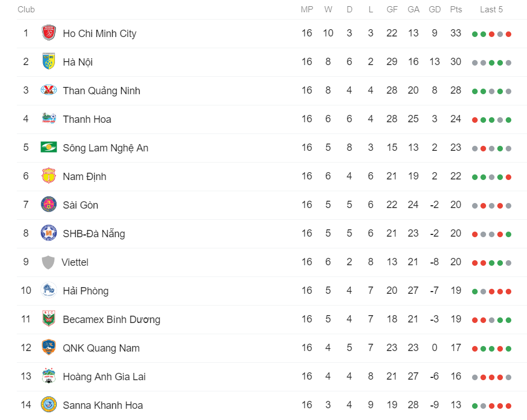The height and width of the screenshot is (420, 527).
Task: Click the Hà Nội club logo
Action: [49, 61]
